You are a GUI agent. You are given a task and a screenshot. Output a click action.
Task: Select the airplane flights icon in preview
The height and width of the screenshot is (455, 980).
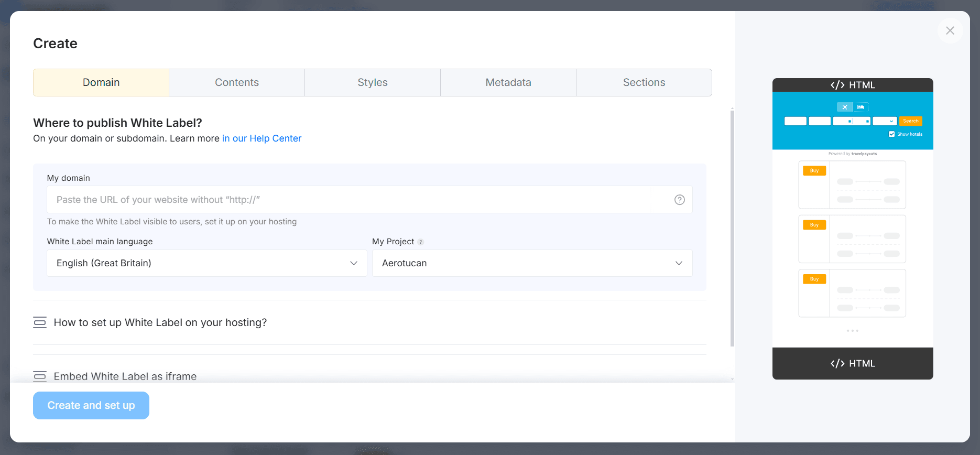click(844, 107)
